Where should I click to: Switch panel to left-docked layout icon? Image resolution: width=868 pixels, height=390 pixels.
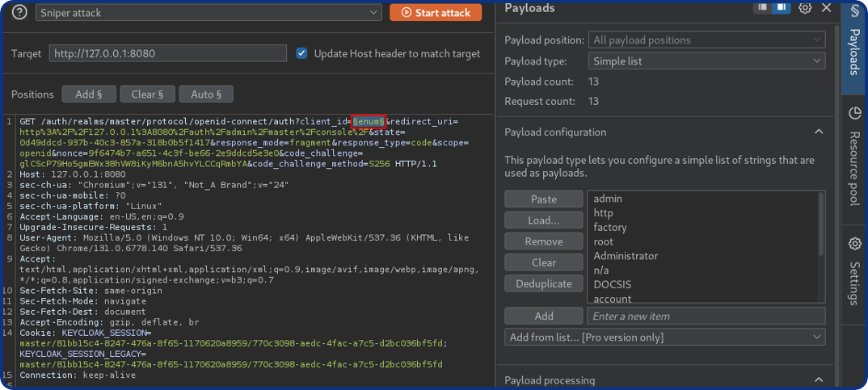[x=762, y=7]
